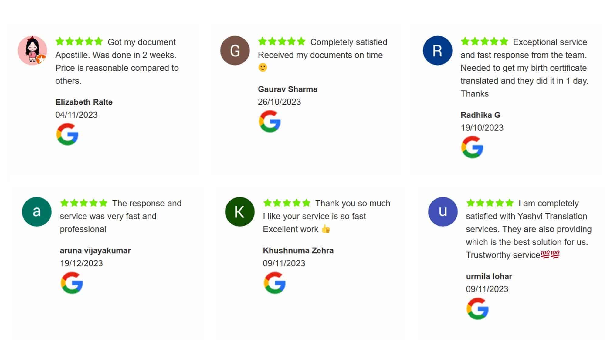Click the teal lowercase a avatar
The width and height of the screenshot is (607, 364).
(37, 212)
